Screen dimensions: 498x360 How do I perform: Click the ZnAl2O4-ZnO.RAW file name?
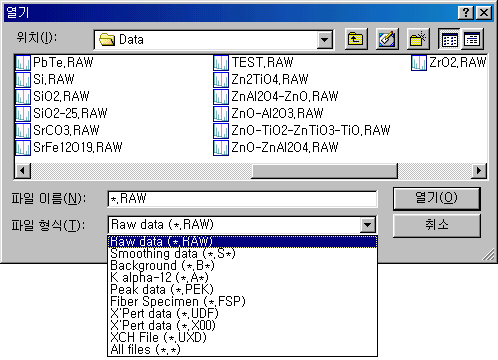coord(285,97)
